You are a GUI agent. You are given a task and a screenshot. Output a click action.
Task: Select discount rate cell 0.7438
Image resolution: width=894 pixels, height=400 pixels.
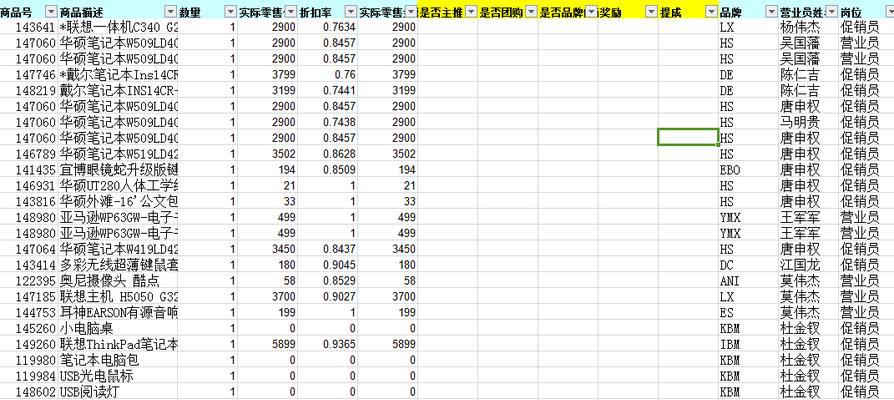(x=327, y=123)
